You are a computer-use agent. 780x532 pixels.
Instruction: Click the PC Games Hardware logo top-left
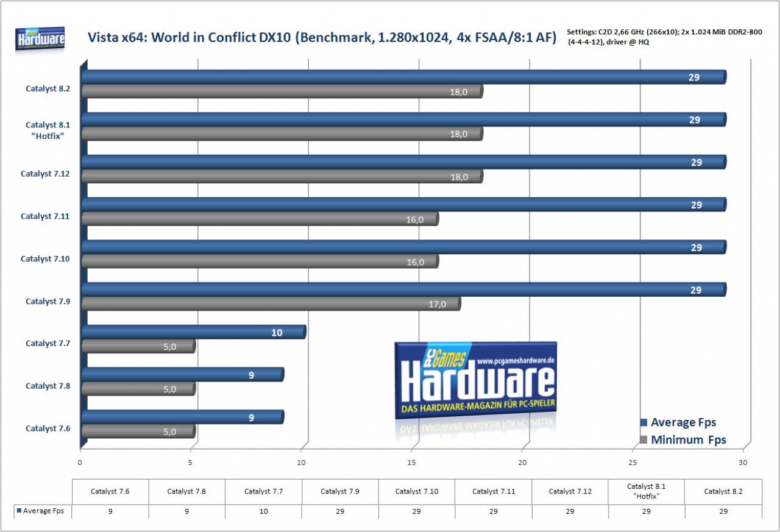[x=40, y=39]
